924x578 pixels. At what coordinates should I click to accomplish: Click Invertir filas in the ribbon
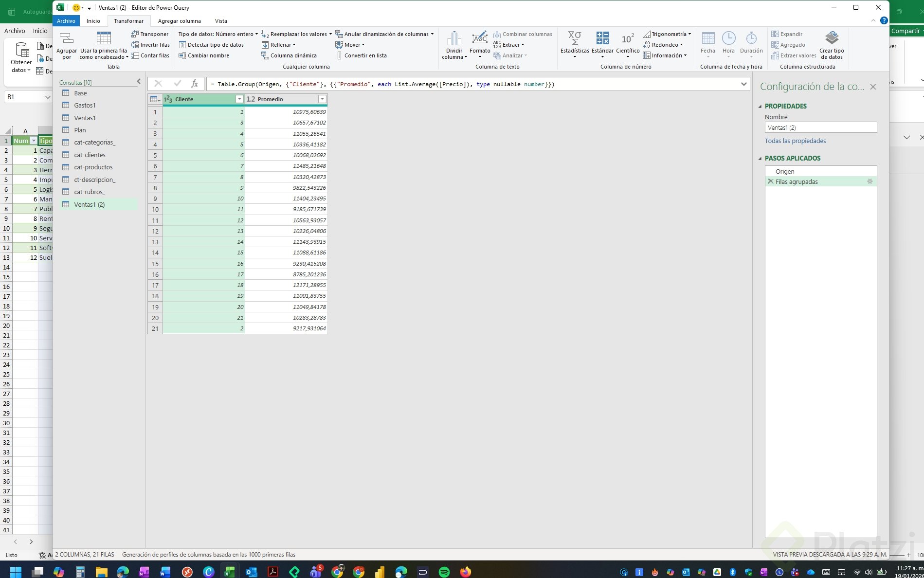[150, 45]
